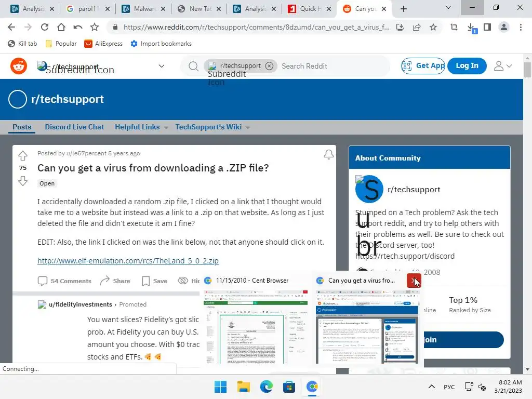Click the crop screenshot icon in toolbar
The height and width of the screenshot is (399, 532).
pyautogui.click(x=454, y=27)
